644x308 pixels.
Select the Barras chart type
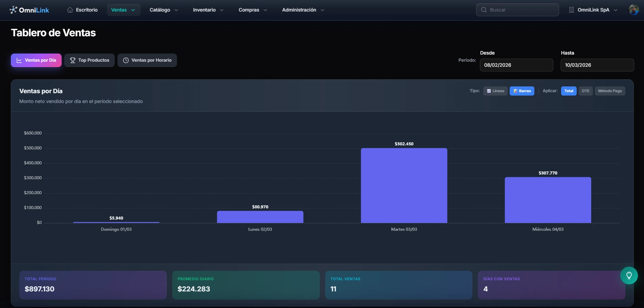pos(522,91)
